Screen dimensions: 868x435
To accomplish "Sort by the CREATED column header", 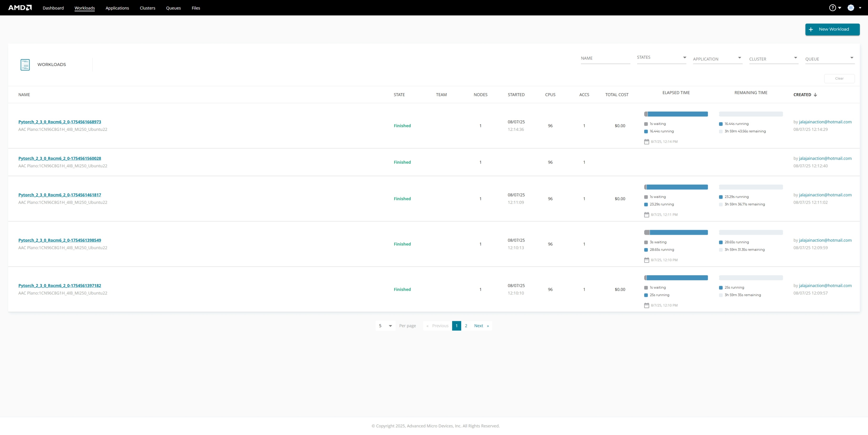I will (802, 95).
